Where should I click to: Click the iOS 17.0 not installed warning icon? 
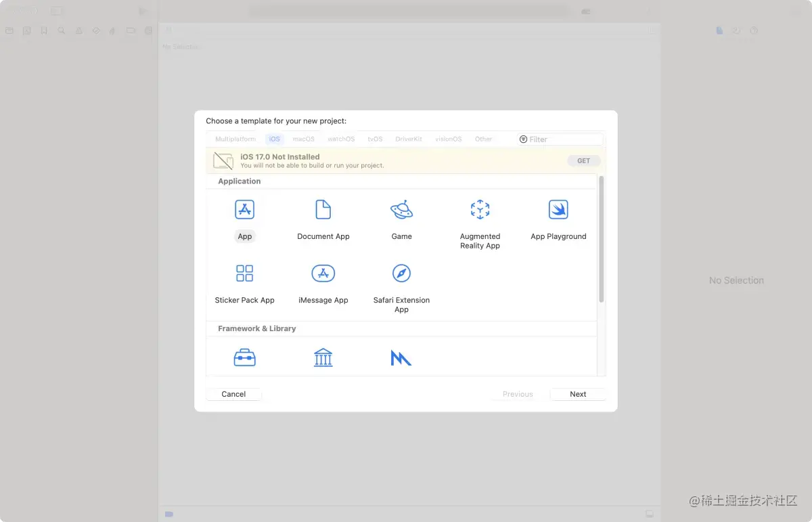[x=223, y=160]
